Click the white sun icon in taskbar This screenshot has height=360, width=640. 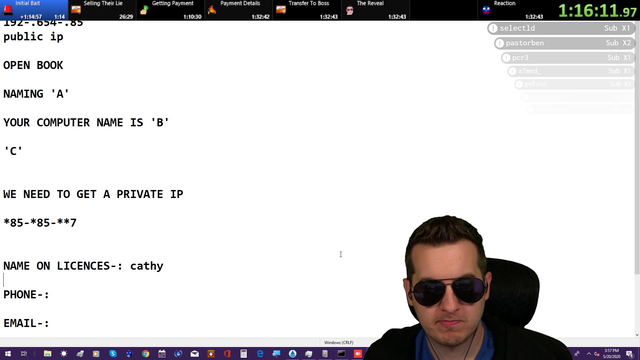pyautogui.click(x=64, y=353)
